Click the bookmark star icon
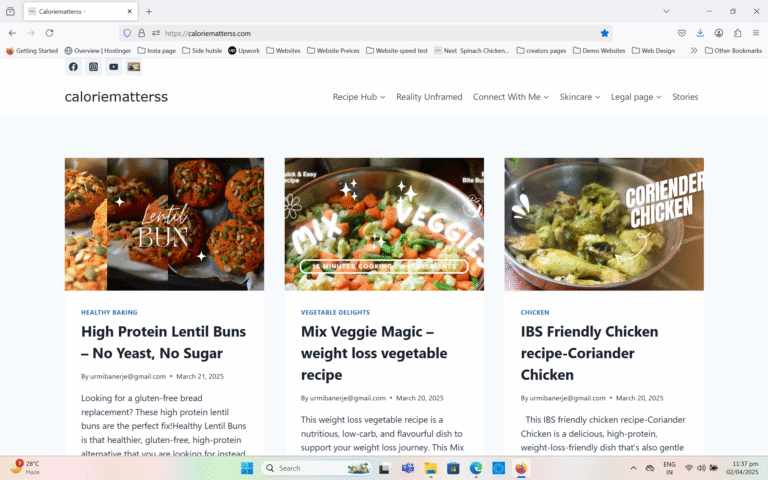Viewport: 768px width, 480px height. point(604,33)
